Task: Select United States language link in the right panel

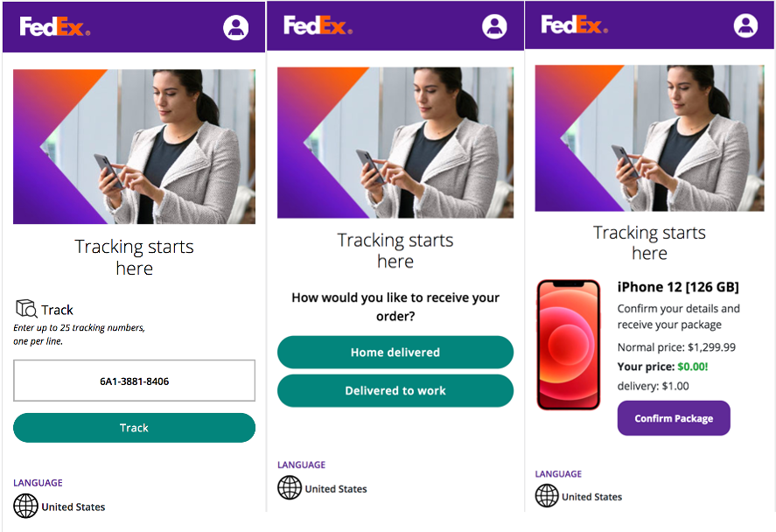Action: point(592,497)
